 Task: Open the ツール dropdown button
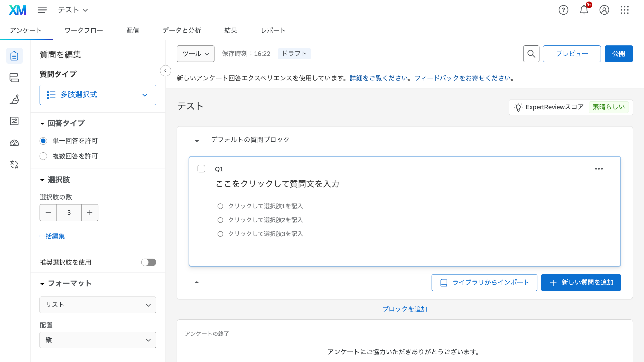[x=195, y=54]
